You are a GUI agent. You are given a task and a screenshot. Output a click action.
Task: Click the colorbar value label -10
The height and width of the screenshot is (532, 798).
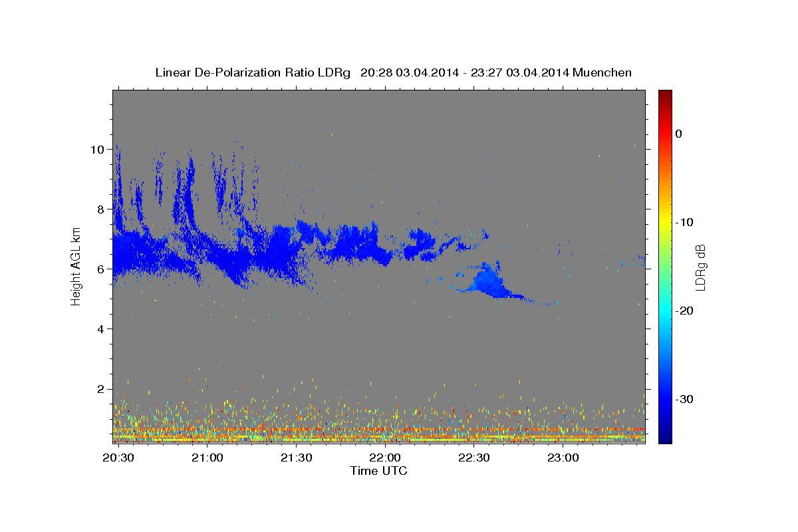click(685, 222)
